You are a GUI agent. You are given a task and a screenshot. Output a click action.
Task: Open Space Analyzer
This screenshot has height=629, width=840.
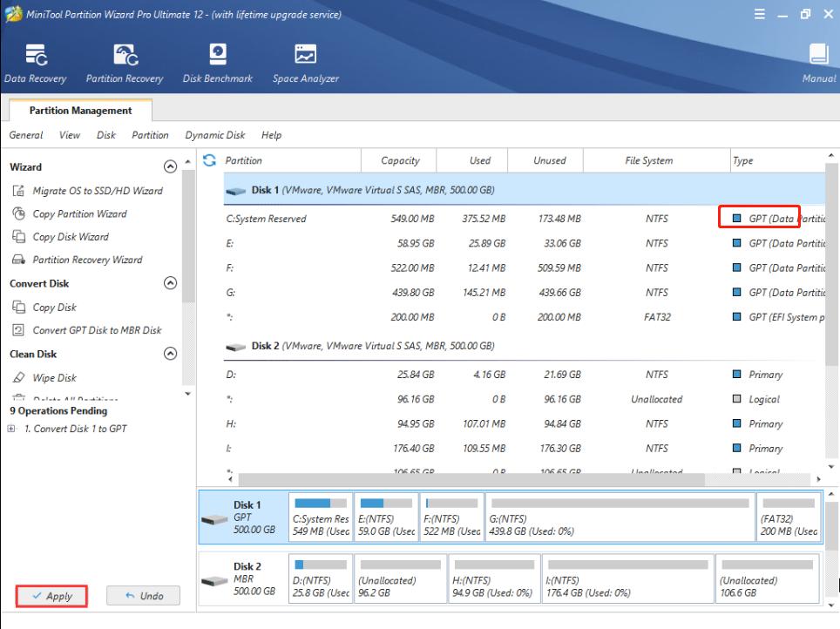305,64
